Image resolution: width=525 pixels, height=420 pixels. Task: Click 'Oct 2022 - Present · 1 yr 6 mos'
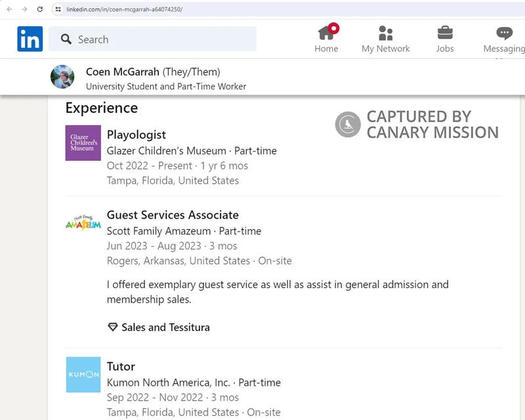[x=177, y=166]
